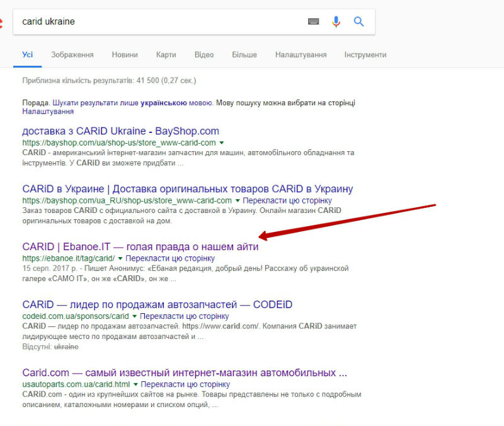Click the on-screen keyboard icon in search bar
Screen dimensions: 504x426
click(x=313, y=21)
